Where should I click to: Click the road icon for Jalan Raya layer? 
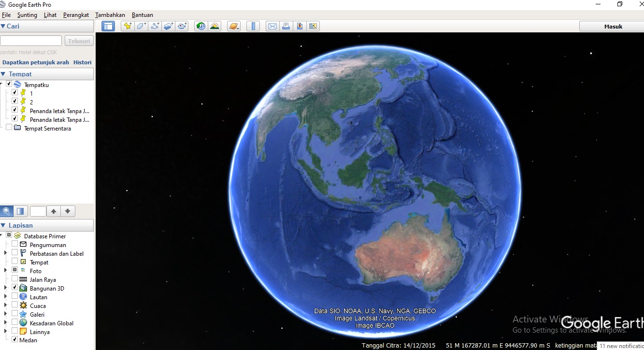point(23,279)
